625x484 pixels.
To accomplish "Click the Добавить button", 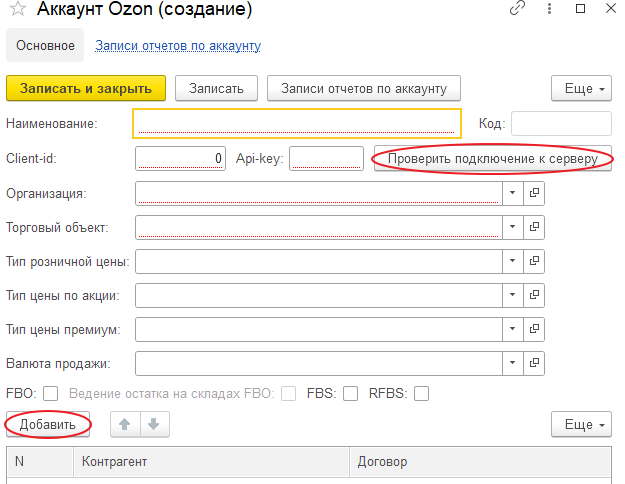I will pos(48,425).
